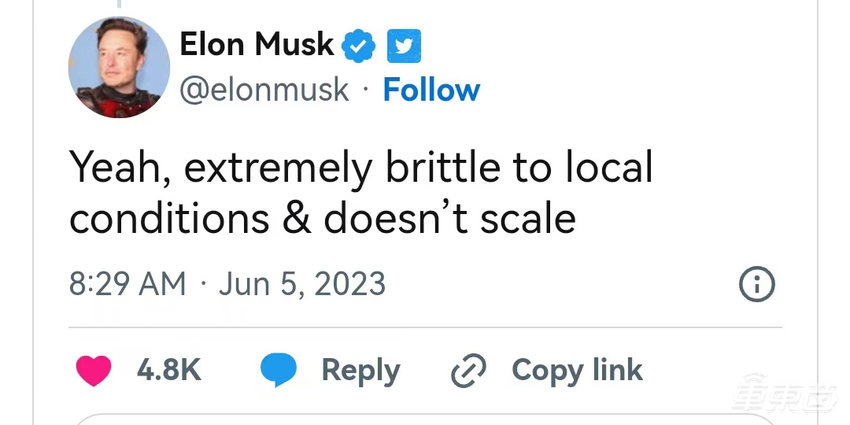Select the Copy link text
This screenshot has height=425, width=850.
coord(577,370)
